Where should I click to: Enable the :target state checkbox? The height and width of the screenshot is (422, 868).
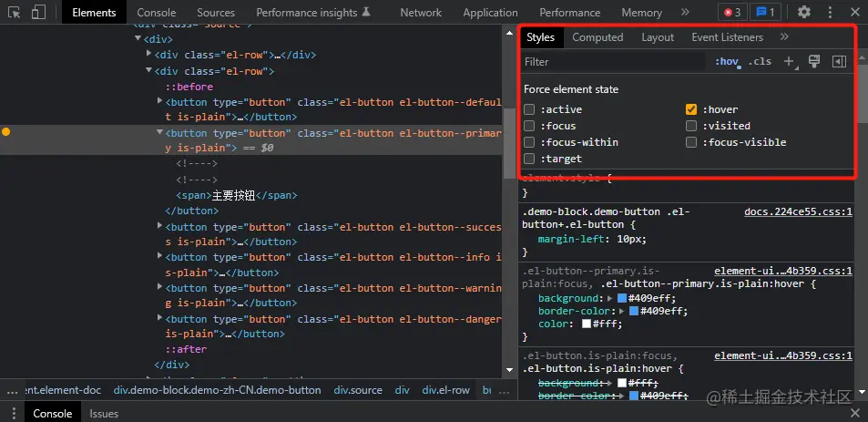coord(529,159)
